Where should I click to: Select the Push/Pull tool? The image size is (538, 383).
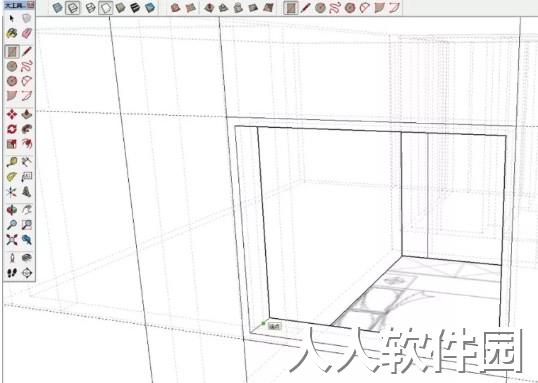(27, 114)
